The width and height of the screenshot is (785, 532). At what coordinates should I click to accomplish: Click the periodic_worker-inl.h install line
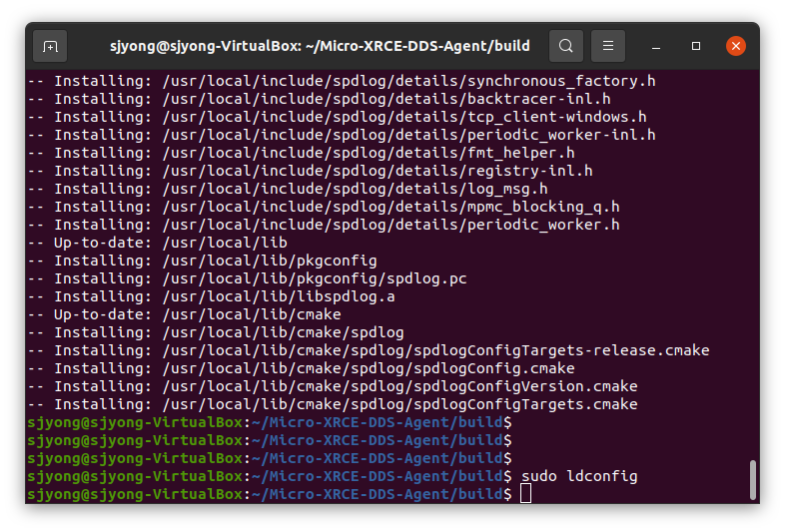pos(342,135)
